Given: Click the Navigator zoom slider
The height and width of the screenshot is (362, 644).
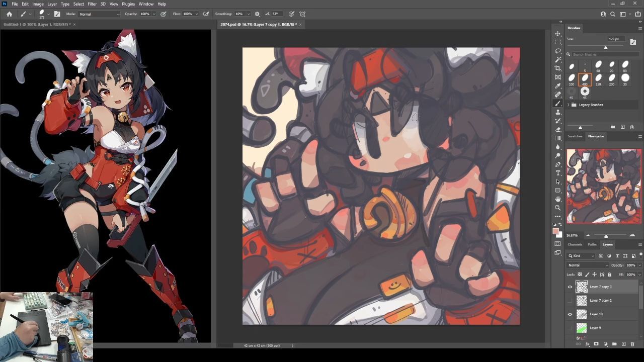Looking at the screenshot, I should pos(606,235).
